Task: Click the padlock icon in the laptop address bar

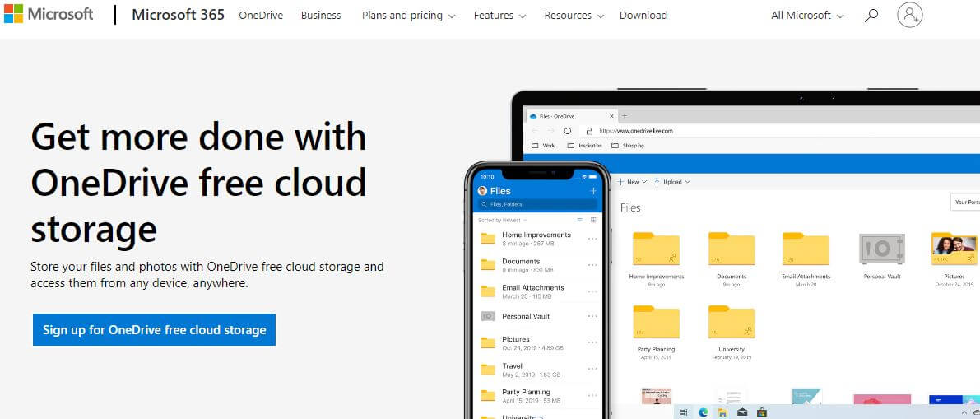Action: pyautogui.click(x=589, y=131)
